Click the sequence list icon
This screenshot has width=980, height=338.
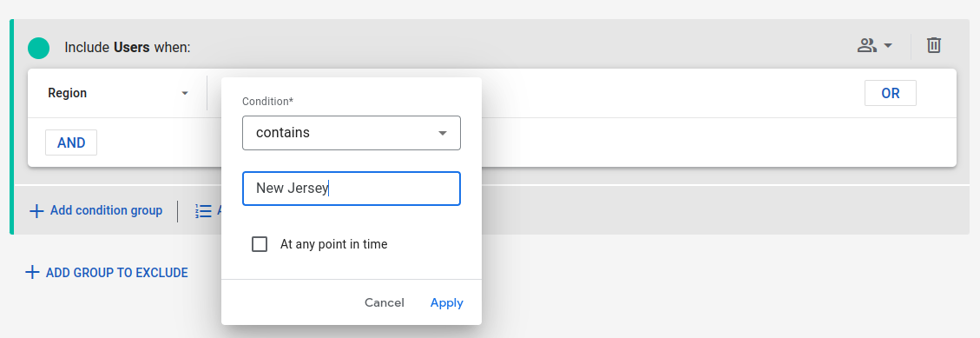point(203,211)
